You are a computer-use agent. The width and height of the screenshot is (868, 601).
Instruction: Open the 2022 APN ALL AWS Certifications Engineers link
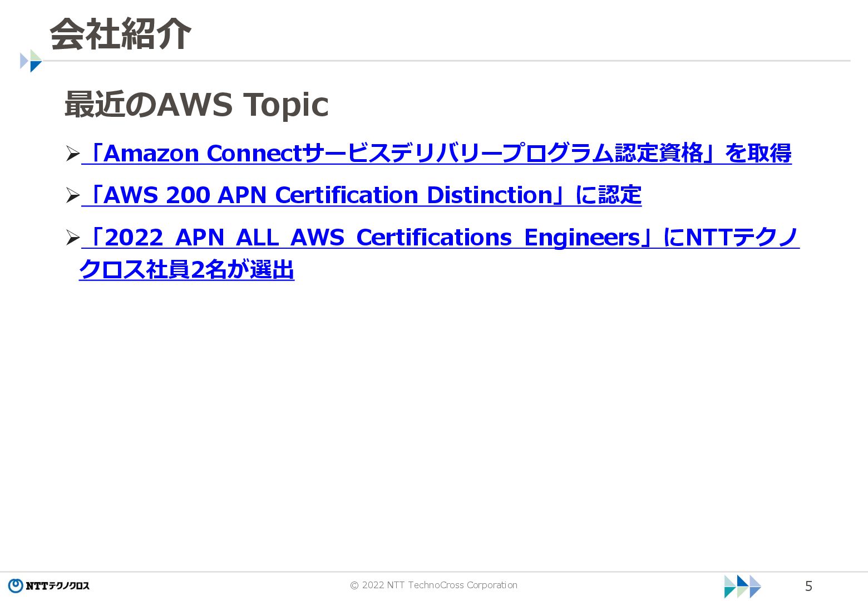tap(440, 253)
